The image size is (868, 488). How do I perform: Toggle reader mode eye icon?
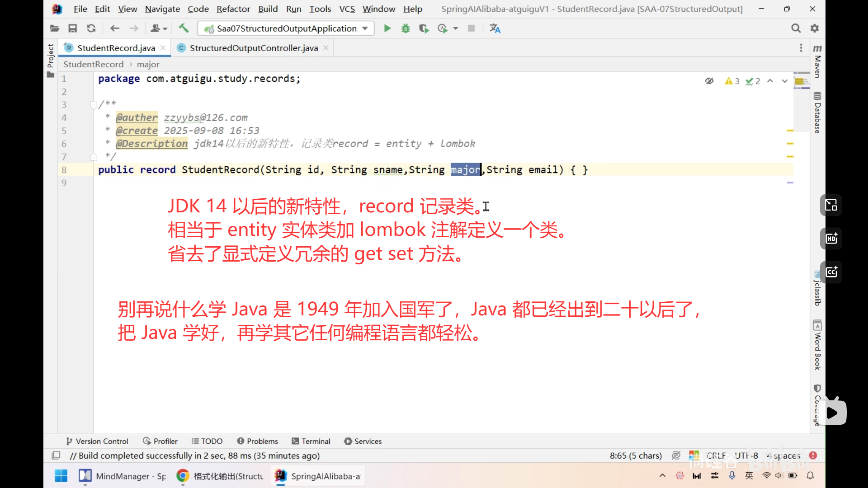(x=709, y=81)
